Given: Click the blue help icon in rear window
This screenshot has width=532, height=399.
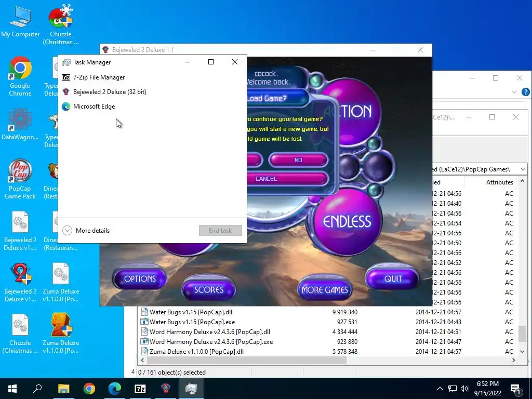Looking at the screenshot, I should (526, 92).
